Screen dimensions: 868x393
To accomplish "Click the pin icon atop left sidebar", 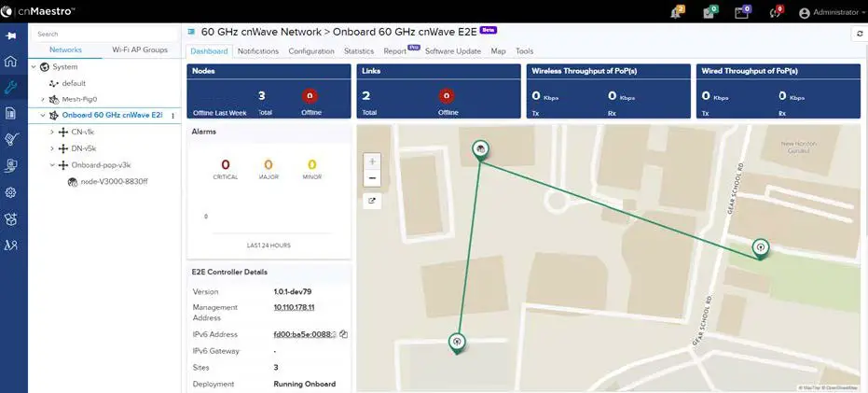I will click(10, 35).
